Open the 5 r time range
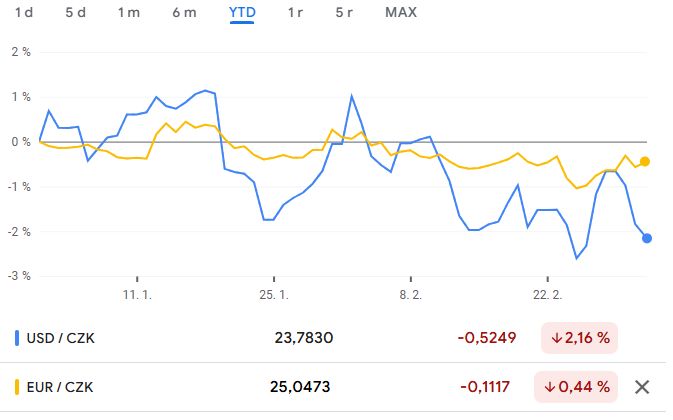Image resolution: width=673 pixels, height=420 pixels. pyautogui.click(x=344, y=12)
